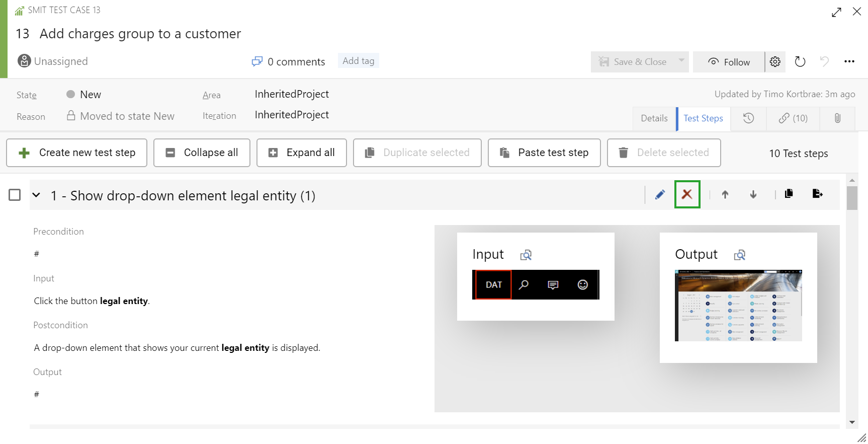
Task: Click the vertical scrollbar down arrow
Action: point(852,422)
